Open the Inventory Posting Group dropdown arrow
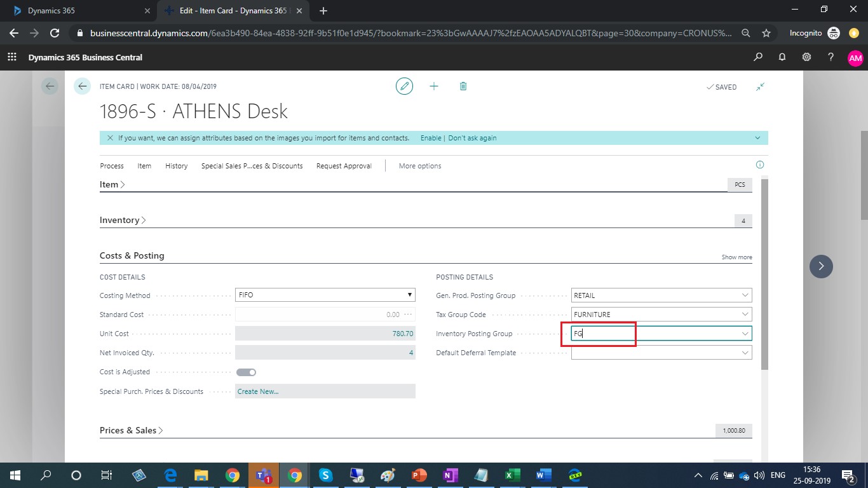This screenshot has height=488, width=868. point(745,334)
